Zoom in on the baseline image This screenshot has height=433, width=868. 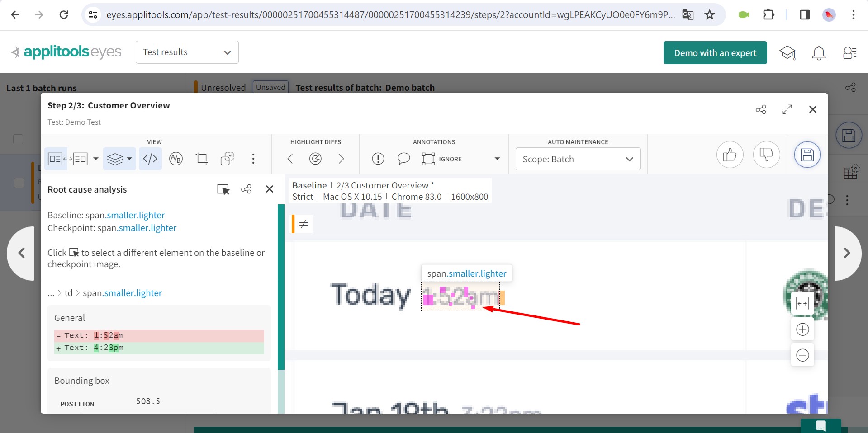coord(802,329)
